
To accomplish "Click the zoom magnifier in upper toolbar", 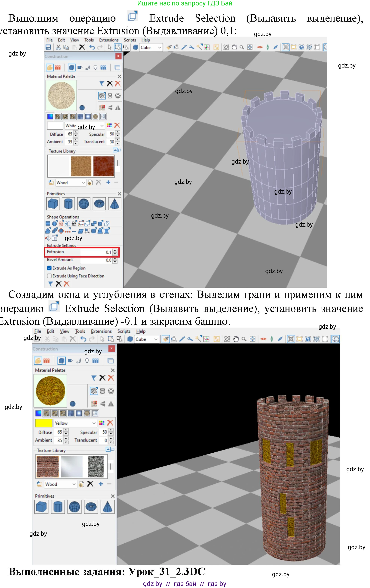I will click(242, 47).
